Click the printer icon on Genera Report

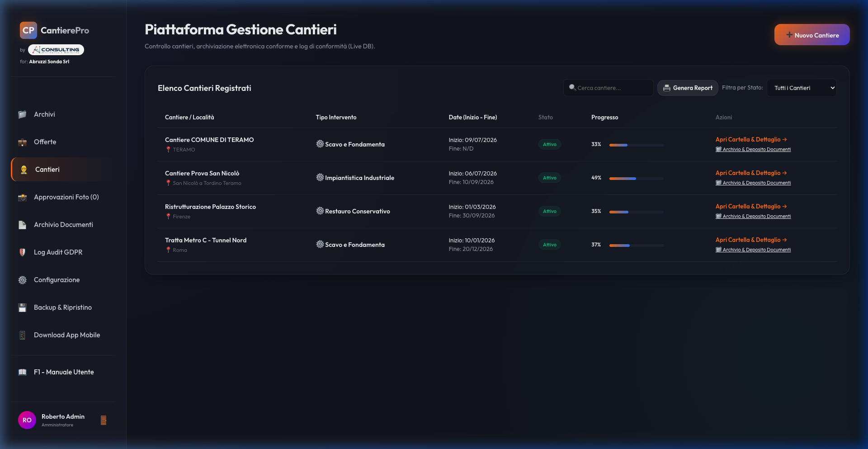point(667,88)
